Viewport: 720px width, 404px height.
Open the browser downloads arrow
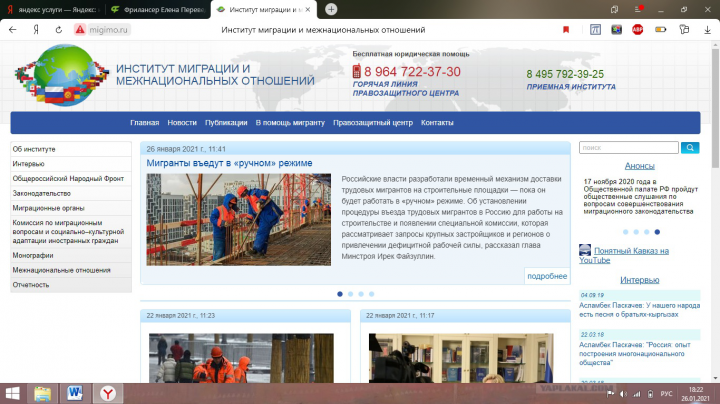pyautogui.click(x=707, y=30)
